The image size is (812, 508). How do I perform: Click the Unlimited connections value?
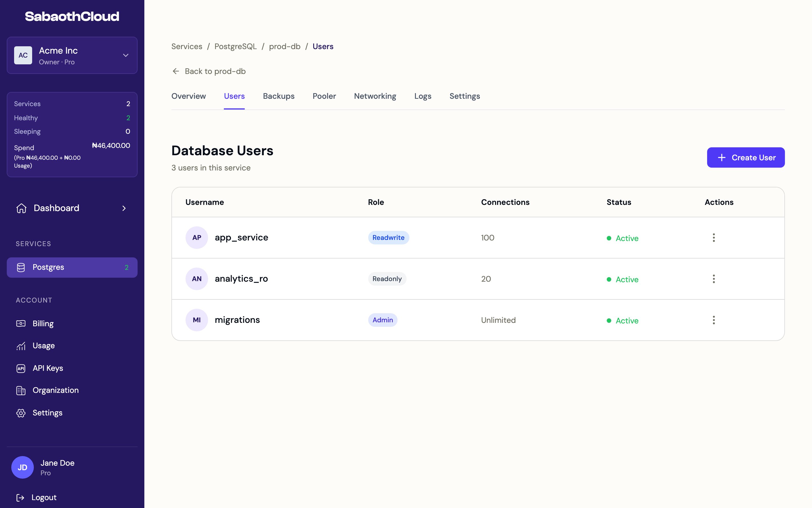pos(498,320)
